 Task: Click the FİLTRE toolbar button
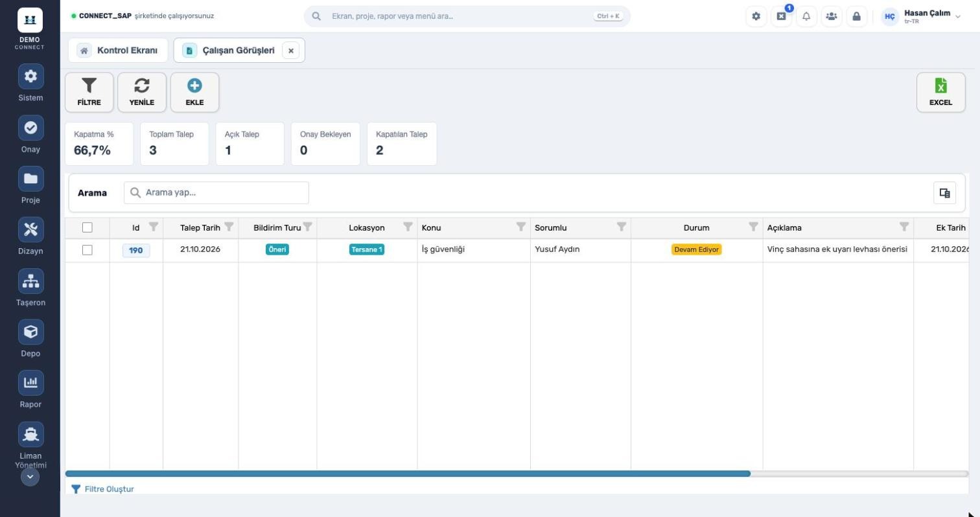(x=89, y=92)
